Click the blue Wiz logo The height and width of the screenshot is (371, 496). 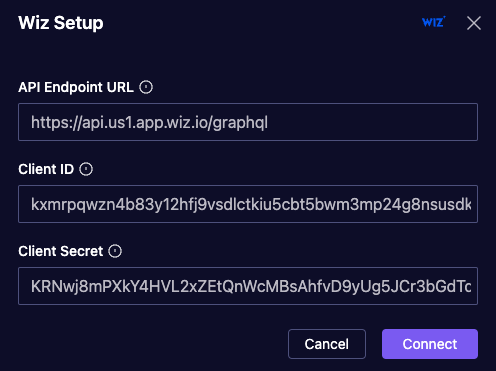click(433, 22)
